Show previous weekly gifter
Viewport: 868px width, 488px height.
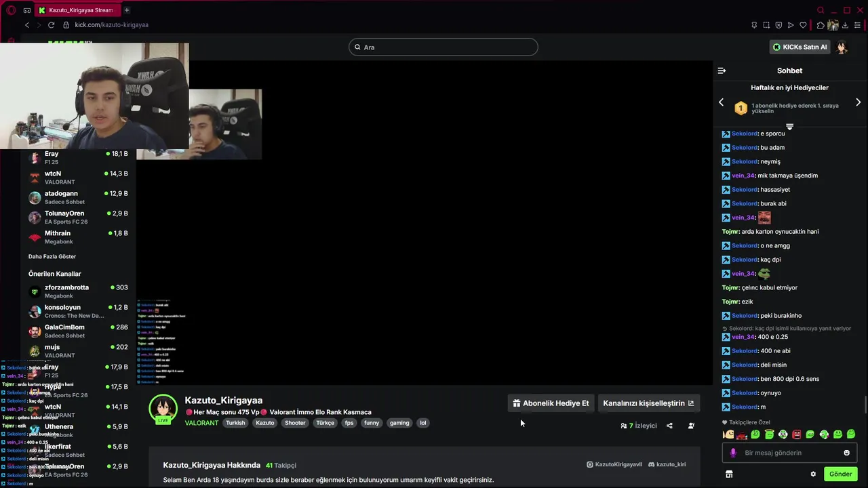721,102
